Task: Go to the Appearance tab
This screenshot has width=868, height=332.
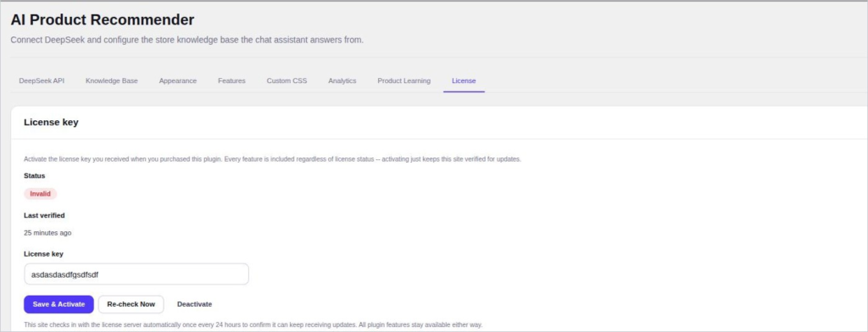Action: click(178, 80)
